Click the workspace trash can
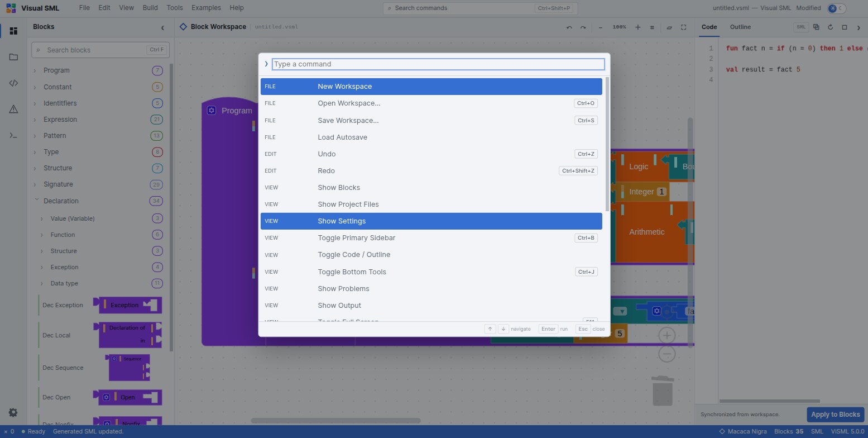868x438 pixels. [x=663, y=390]
